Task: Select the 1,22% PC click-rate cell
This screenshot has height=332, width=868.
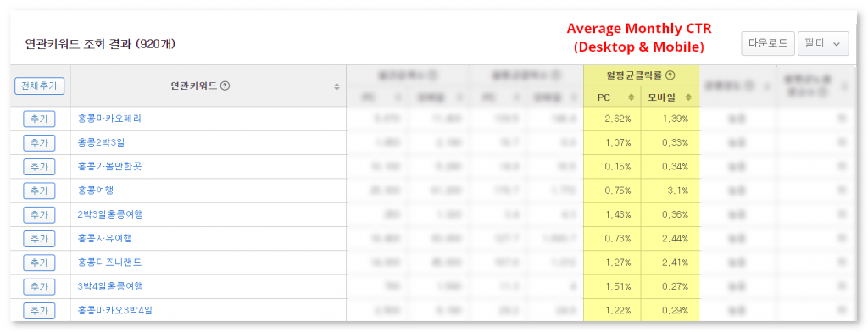Action: [x=612, y=311]
